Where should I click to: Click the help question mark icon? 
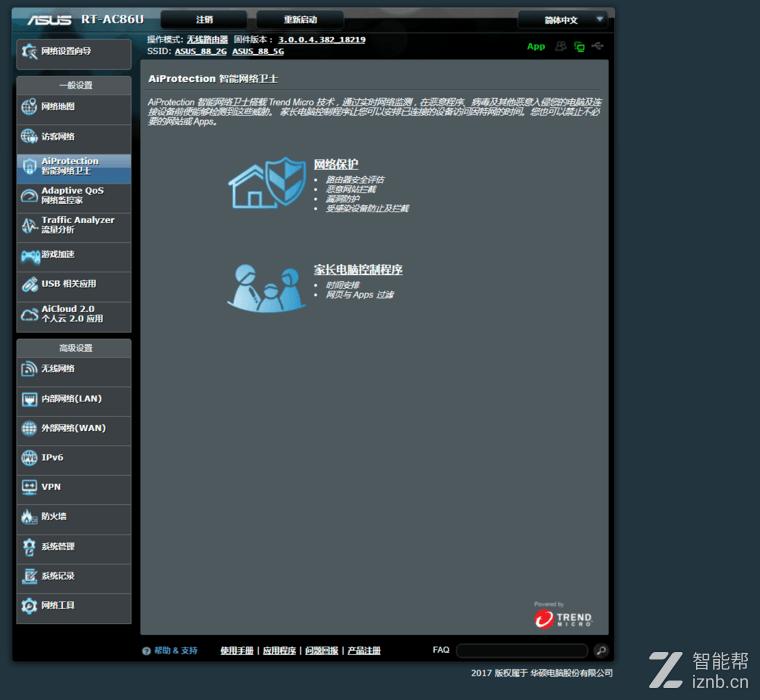(x=146, y=651)
